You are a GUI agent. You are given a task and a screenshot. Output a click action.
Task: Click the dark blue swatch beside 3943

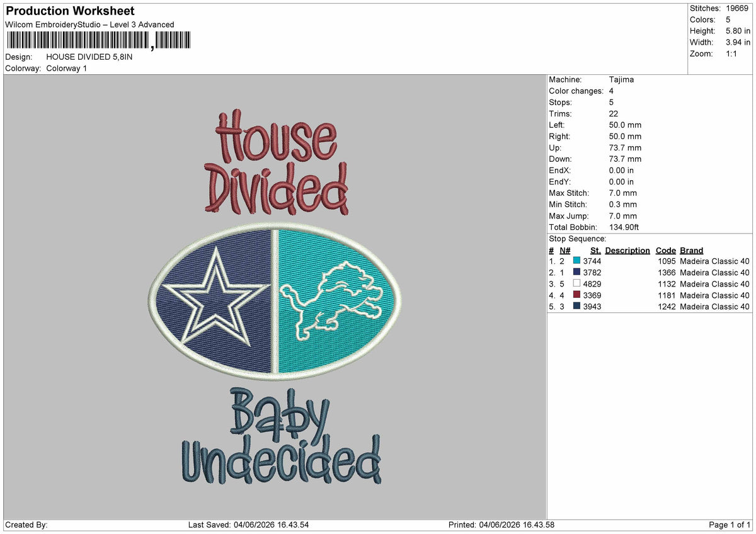(576, 307)
